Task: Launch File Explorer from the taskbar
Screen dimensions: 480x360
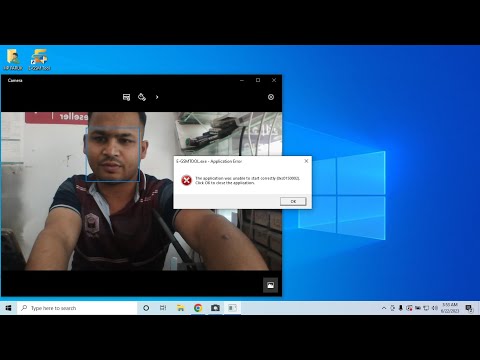Action: (181, 308)
